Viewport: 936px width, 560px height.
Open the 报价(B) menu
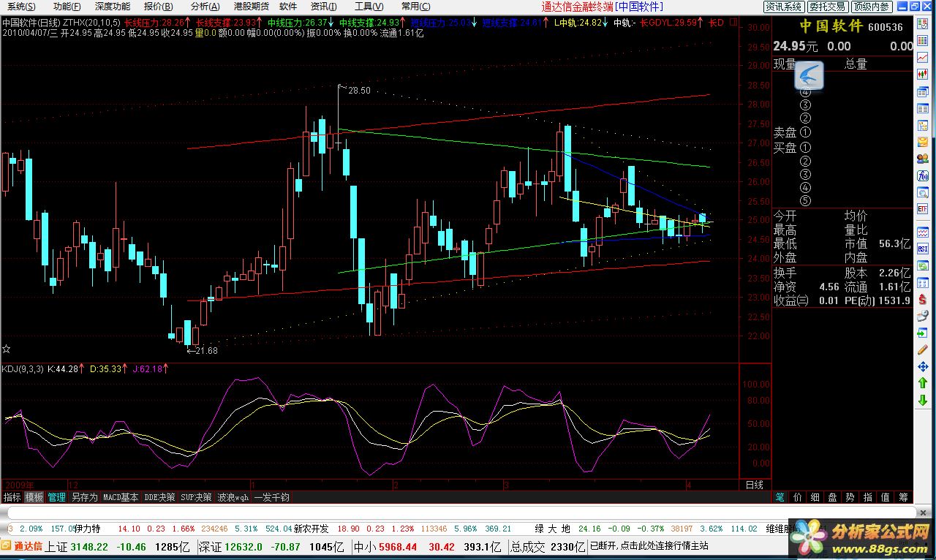(x=158, y=7)
